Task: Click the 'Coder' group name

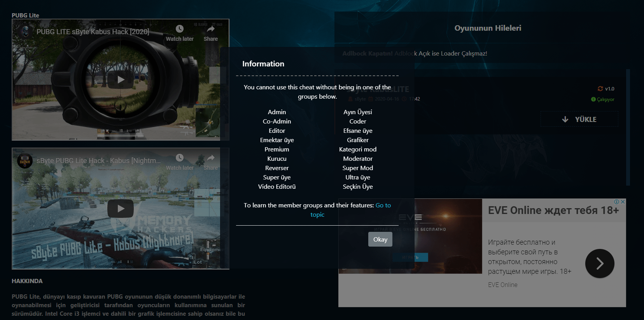Action: (358, 121)
